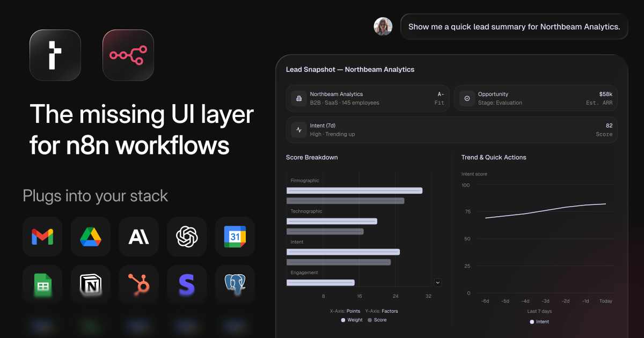Click the '100' y-axis label
The height and width of the screenshot is (338, 644).
click(466, 185)
